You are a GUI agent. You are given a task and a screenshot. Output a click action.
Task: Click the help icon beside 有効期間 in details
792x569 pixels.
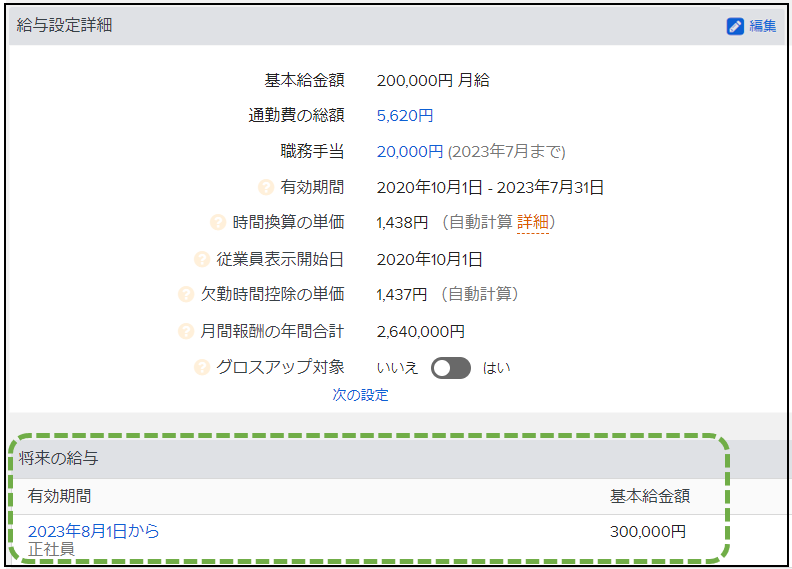pyautogui.click(x=266, y=187)
